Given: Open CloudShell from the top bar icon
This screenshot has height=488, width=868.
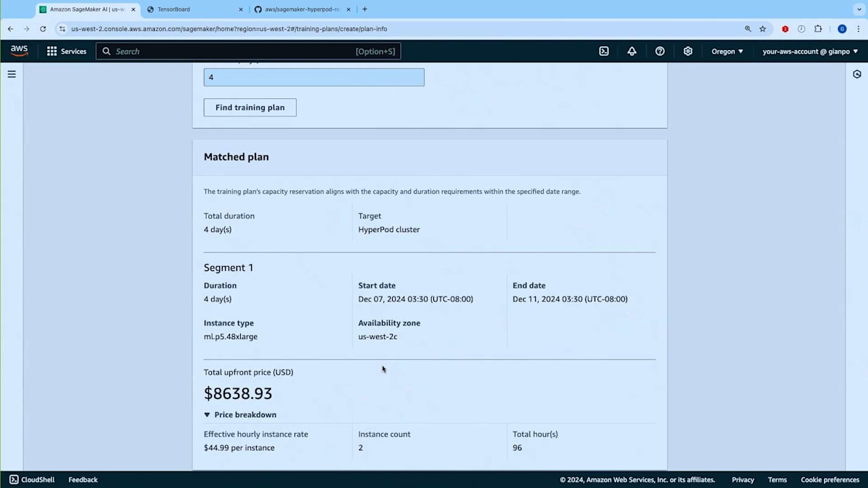Looking at the screenshot, I should click(604, 51).
